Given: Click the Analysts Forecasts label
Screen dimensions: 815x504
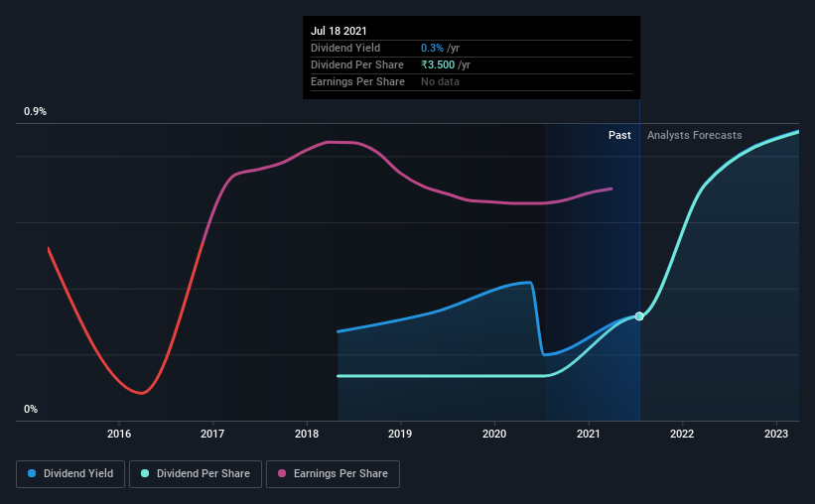Looking at the screenshot, I should tap(695, 135).
